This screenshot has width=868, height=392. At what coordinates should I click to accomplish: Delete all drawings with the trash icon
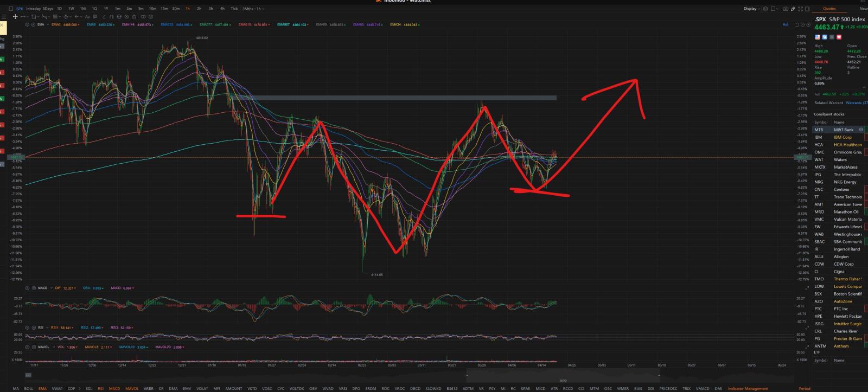(x=134, y=17)
